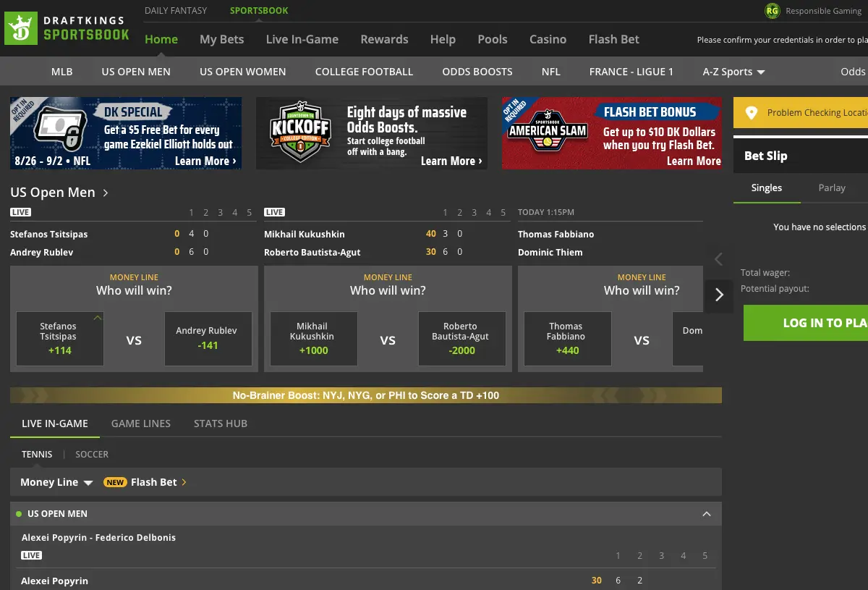Click Dominic Thiem player name
Screen dimensions: 868x590
(550, 252)
